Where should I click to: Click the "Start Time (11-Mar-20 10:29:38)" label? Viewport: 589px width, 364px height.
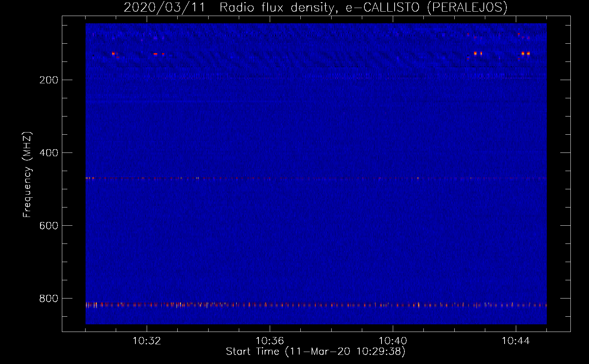coord(316,352)
